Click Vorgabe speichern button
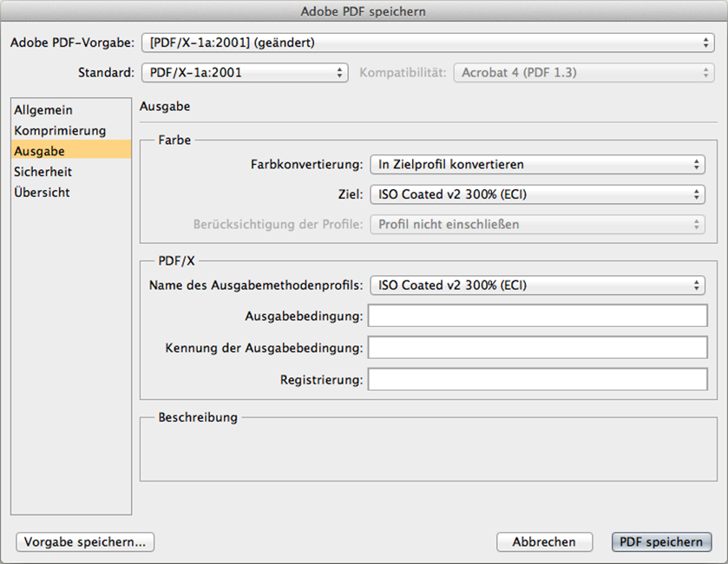The width and height of the screenshot is (728, 564). pos(85,541)
